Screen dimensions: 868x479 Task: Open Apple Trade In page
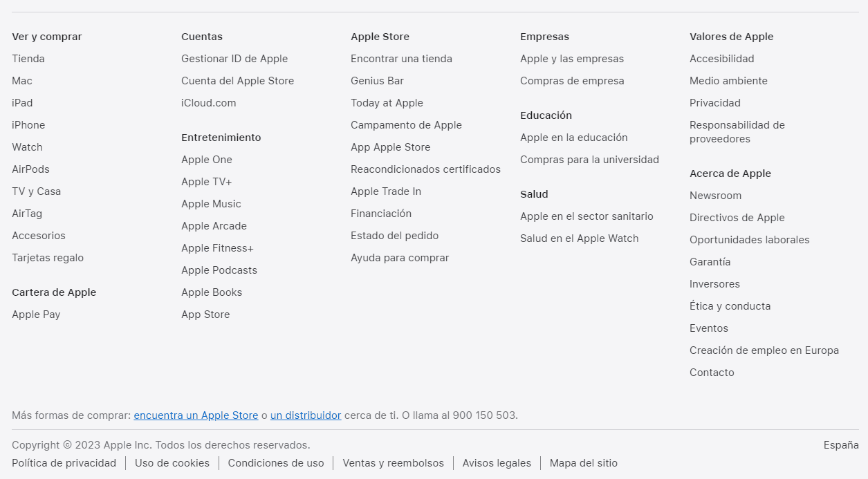(x=385, y=191)
